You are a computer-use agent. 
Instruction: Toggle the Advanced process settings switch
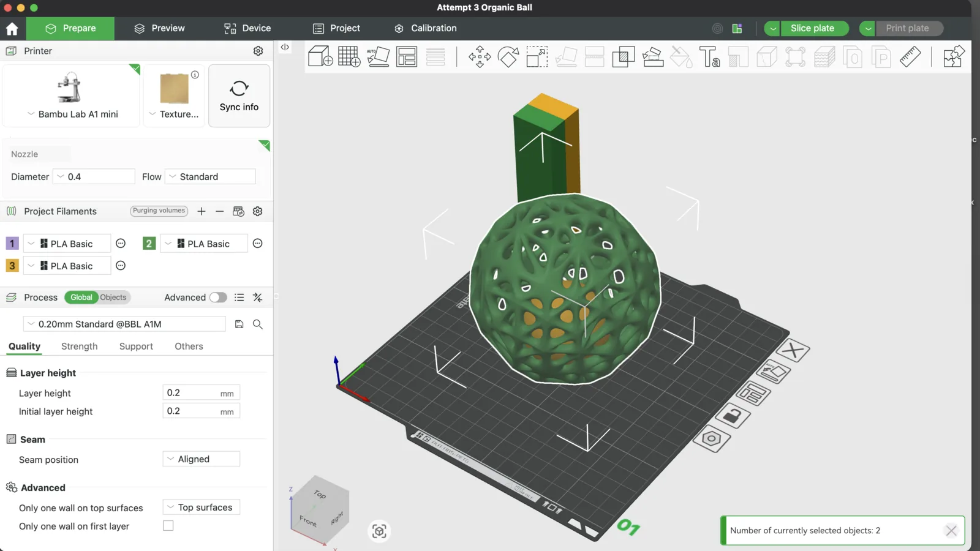(218, 298)
